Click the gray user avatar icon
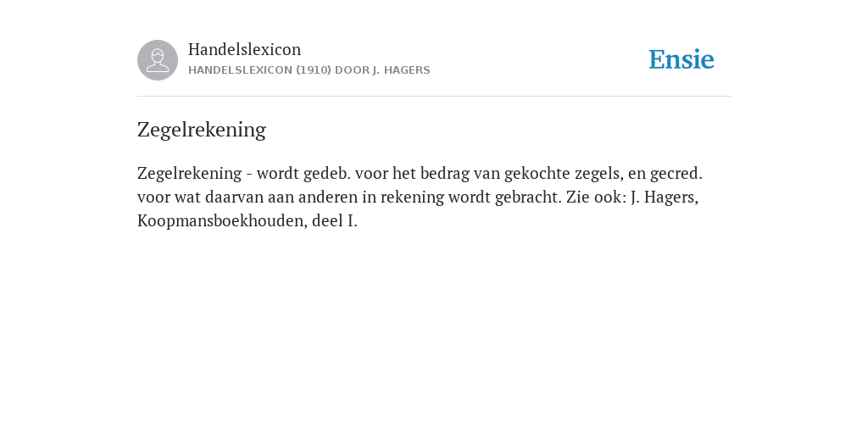 point(158,60)
